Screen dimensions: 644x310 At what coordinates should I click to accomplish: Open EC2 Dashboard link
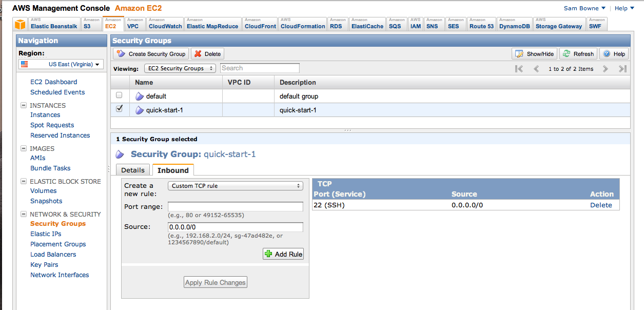point(53,82)
